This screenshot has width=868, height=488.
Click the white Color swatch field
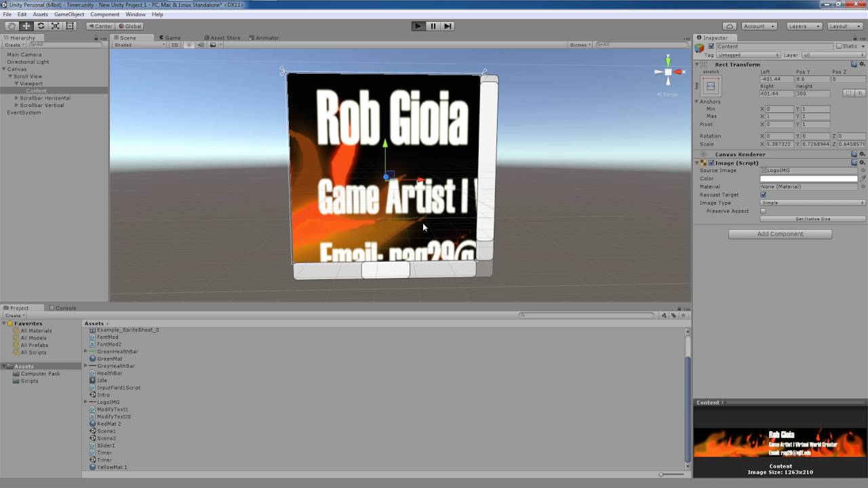pos(809,178)
